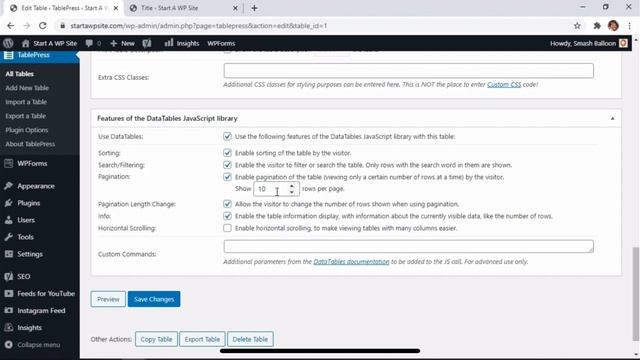
Task: Click the Copy Table button
Action: pyautogui.click(x=156, y=339)
